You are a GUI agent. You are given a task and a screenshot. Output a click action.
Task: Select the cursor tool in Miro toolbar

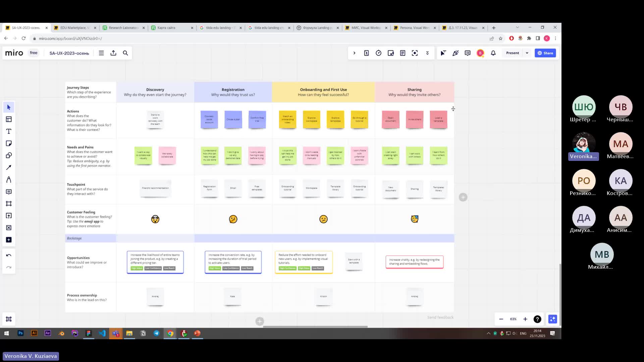pos(9,107)
